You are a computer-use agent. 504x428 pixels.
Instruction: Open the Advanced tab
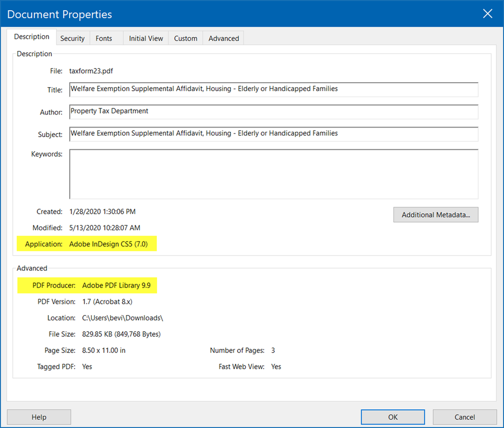[x=222, y=38]
